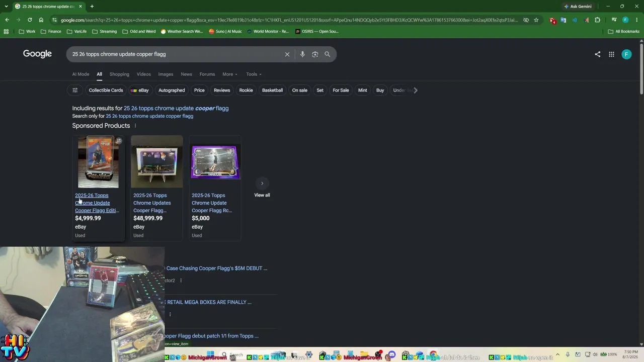644x362 pixels.
Task: Expand the More search categories dropdown
Action: coord(230,74)
